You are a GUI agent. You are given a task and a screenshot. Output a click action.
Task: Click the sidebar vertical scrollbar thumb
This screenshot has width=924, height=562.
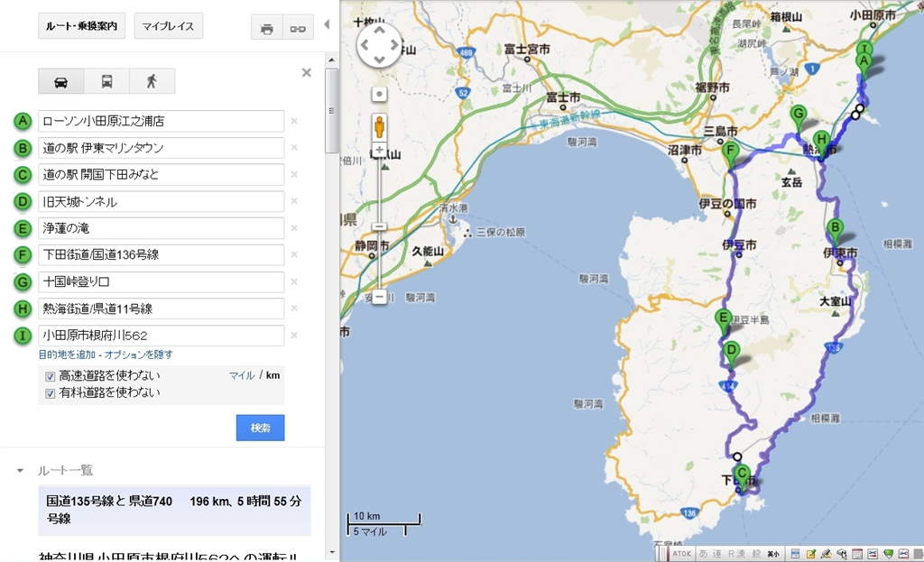click(332, 111)
